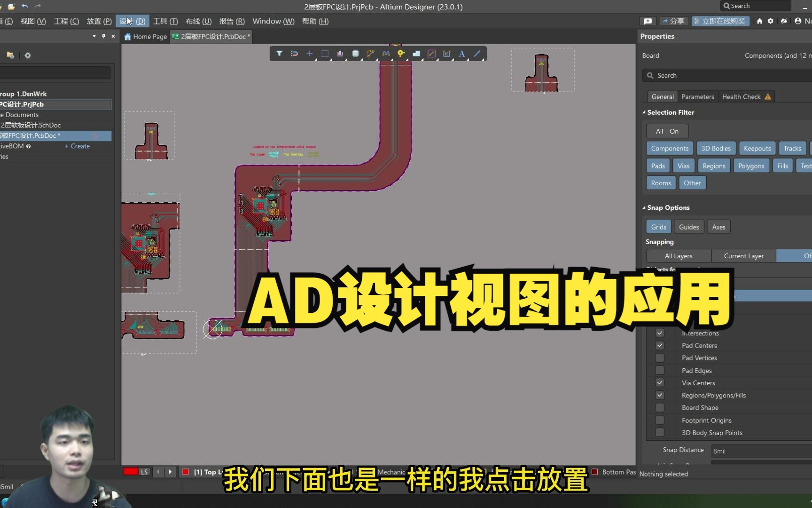Collapse the Snap Options section
Screen dimensions: 812x508
(x=644, y=207)
